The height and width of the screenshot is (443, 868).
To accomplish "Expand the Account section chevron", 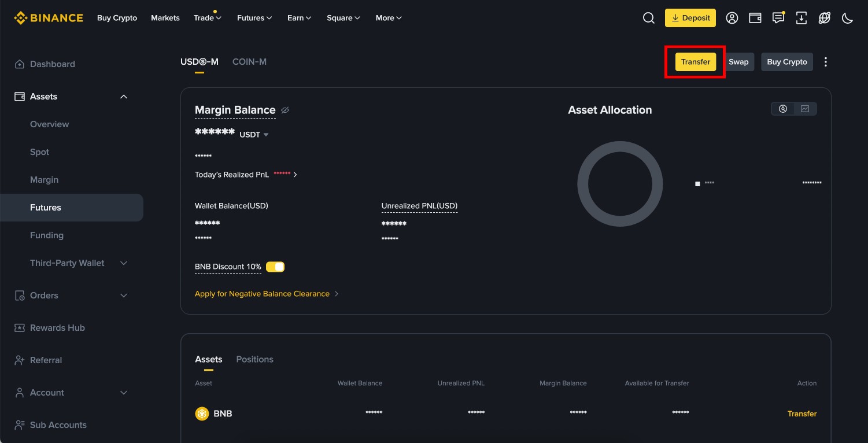I will click(x=123, y=393).
